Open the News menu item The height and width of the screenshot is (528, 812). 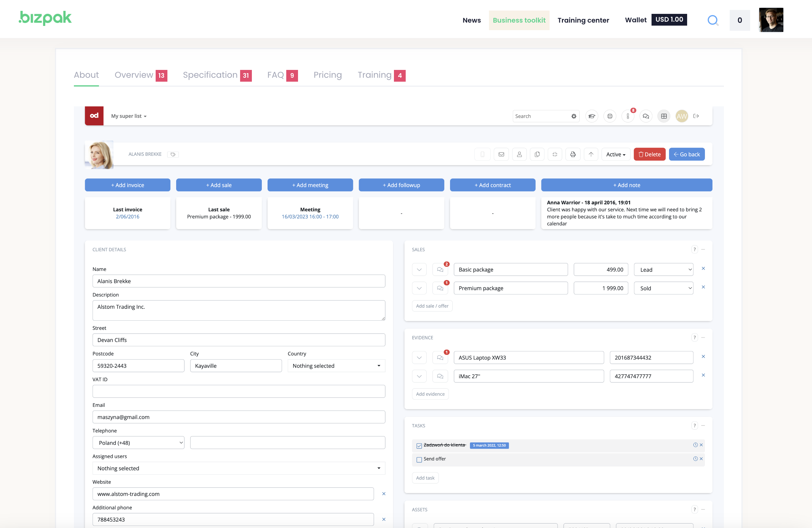(x=471, y=20)
